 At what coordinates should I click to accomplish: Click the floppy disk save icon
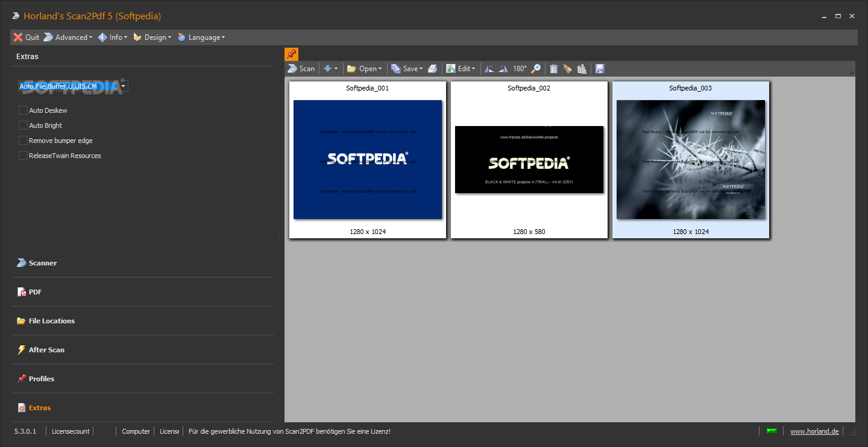pos(600,69)
